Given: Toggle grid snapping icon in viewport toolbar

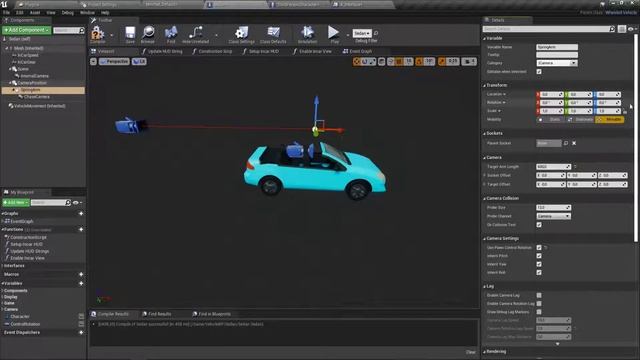Looking at the screenshot, I should [x=399, y=62].
